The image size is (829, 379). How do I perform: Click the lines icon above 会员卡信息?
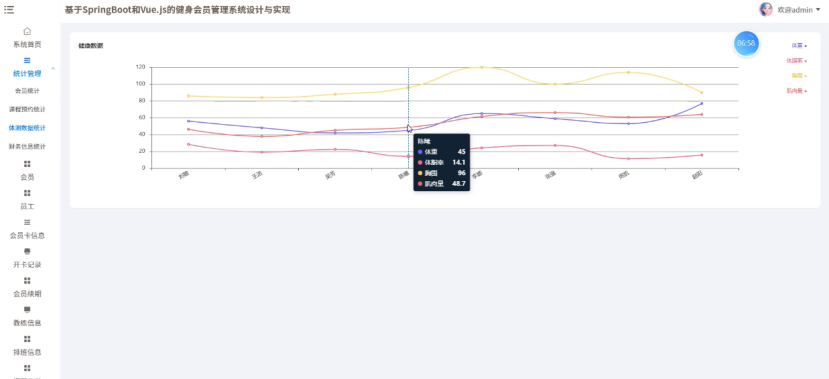(27, 222)
